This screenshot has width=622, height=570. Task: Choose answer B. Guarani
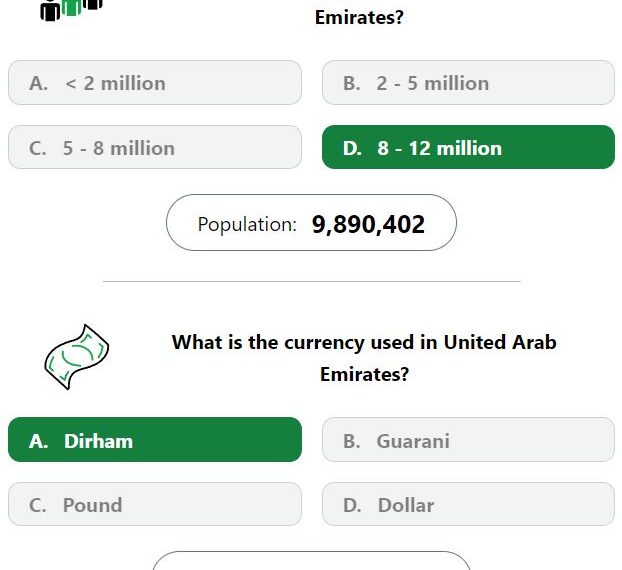click(468, 439)
